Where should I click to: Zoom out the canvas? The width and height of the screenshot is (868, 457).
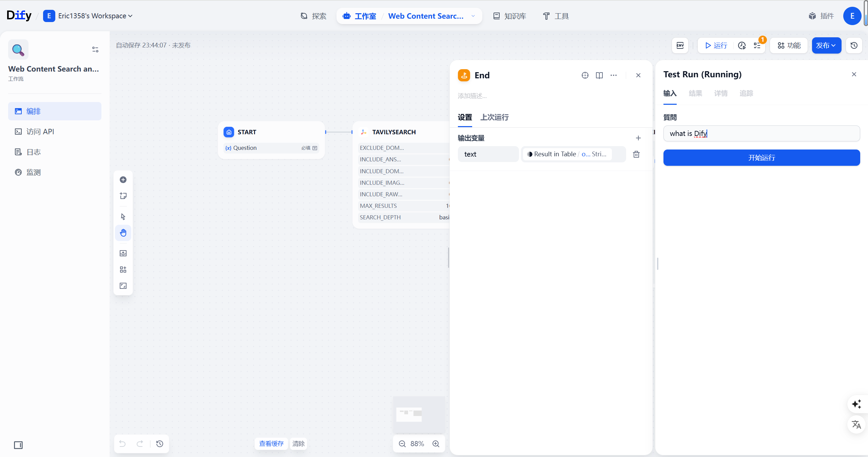tap(402, 444)
